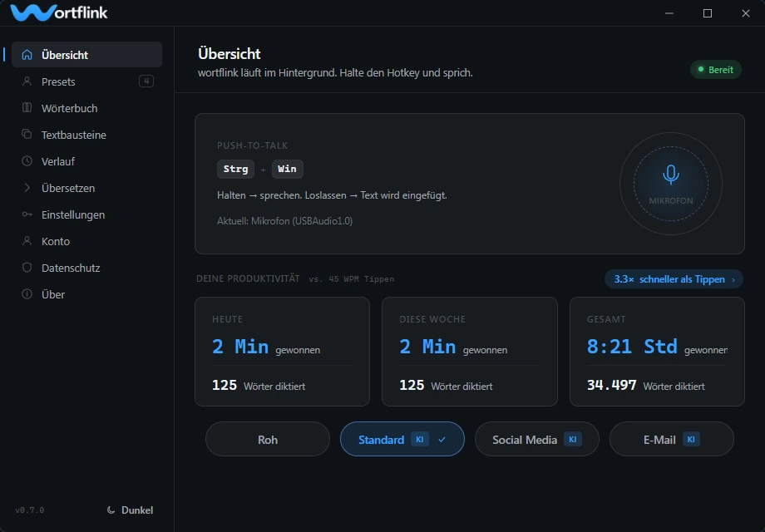
Task: Click the Win hotkey key
Action: (x=288, y=169)
